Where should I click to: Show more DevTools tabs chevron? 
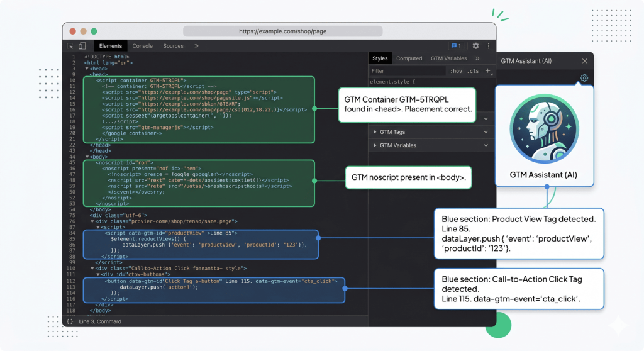pos(196,46)
